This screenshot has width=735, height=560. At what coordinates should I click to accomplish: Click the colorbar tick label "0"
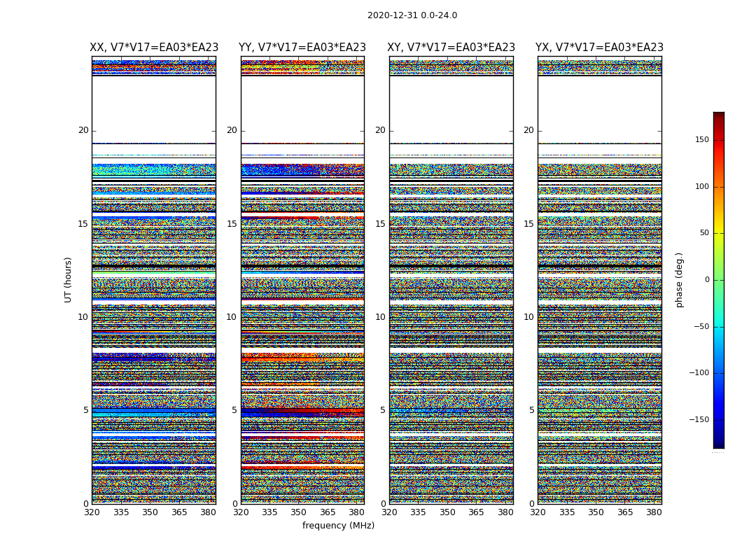click(707, 280)
